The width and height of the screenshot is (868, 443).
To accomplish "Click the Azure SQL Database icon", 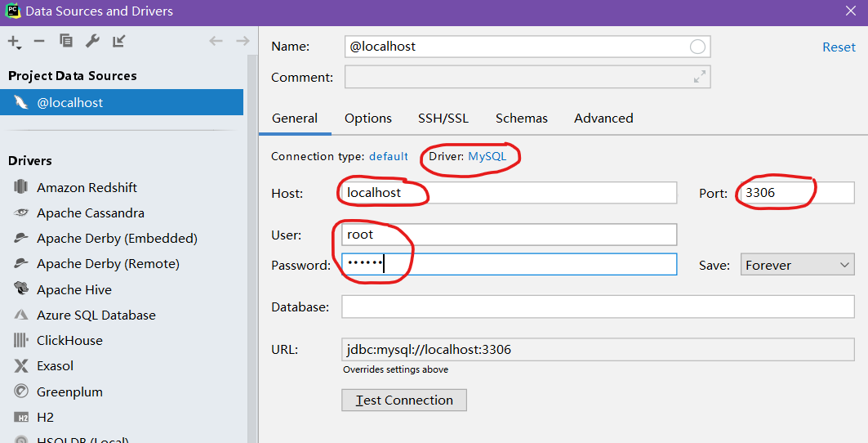I will (x=21, y=315).
